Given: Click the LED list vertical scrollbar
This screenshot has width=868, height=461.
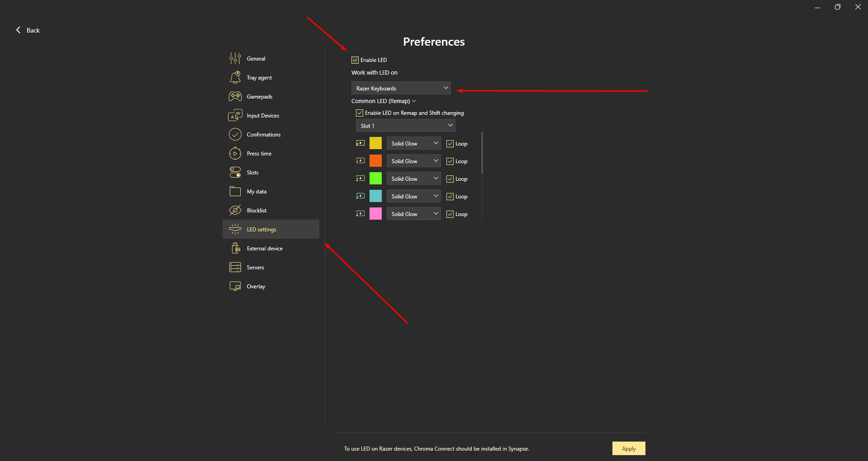Looking at the screenshot, I should [482, 154].
